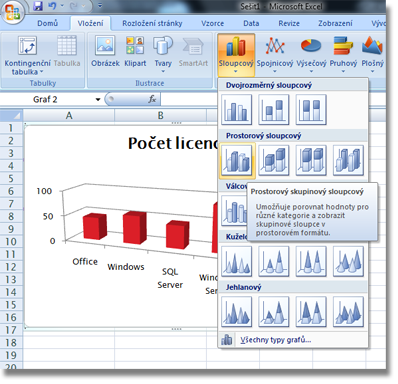Select row 1 header

[x=11, y=128]
